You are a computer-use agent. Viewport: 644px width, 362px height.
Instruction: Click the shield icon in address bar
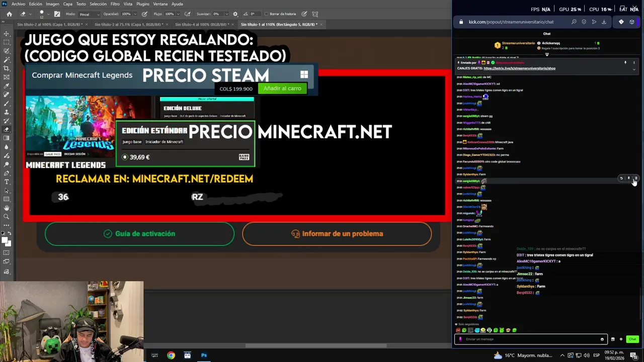pos(584,22)
